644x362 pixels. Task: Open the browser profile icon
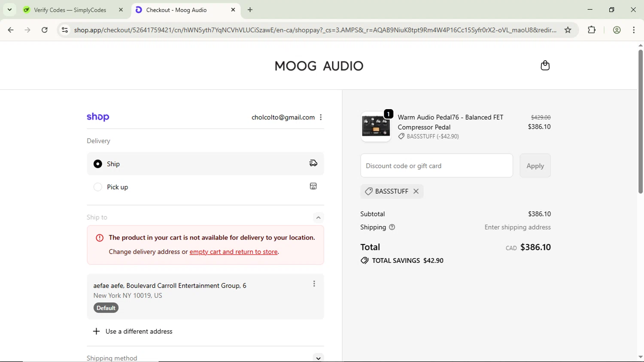click(617, 30)
